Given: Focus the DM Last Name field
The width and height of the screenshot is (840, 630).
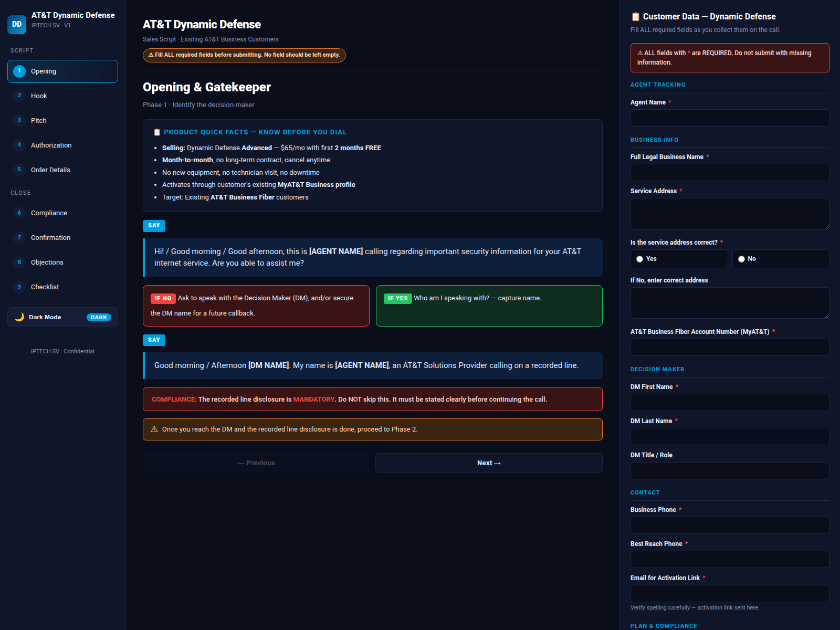Looking at the screenshot, I should [x=730, y=437].
